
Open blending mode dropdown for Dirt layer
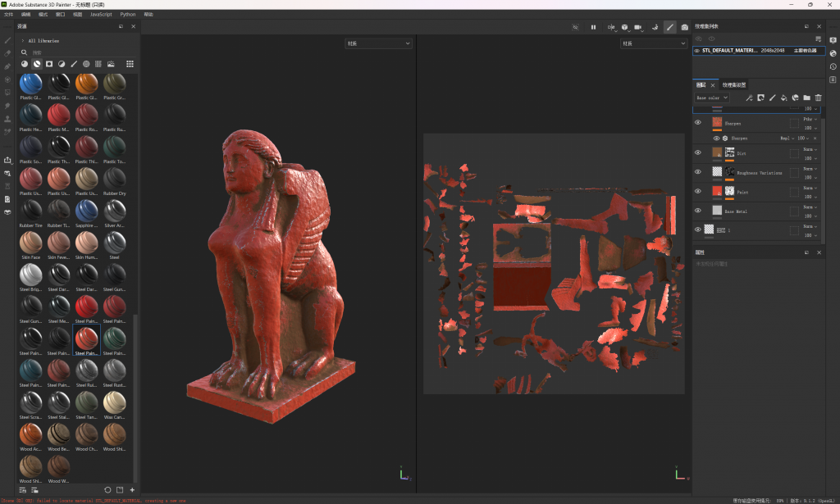pyautogui.click(x=810, y=149)
